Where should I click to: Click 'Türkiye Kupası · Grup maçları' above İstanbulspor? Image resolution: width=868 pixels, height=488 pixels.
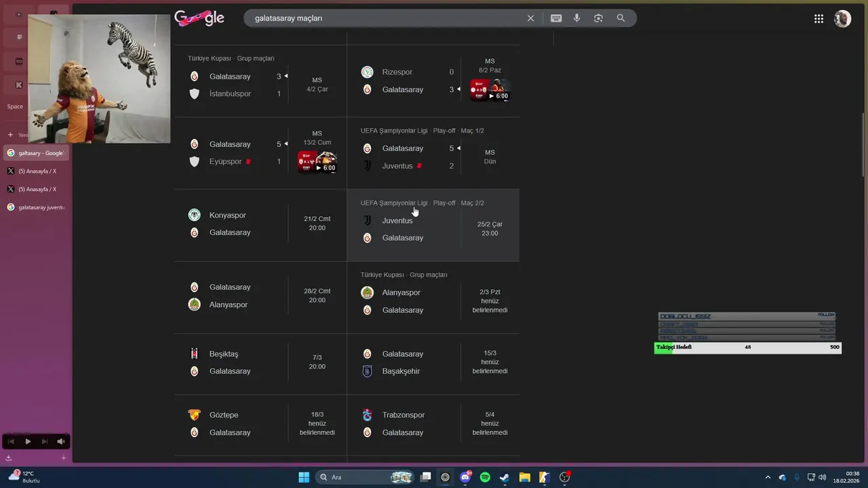pyautogui.click(x=231, y=58)
